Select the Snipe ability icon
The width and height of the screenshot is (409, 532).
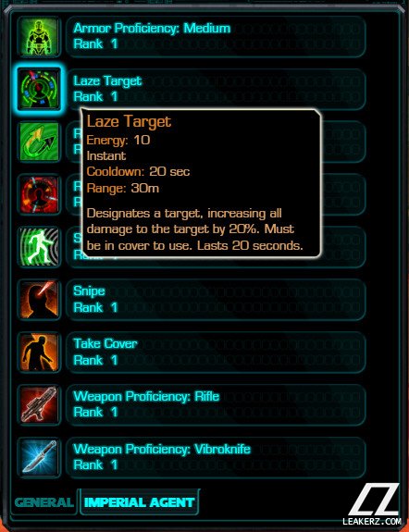39,300
